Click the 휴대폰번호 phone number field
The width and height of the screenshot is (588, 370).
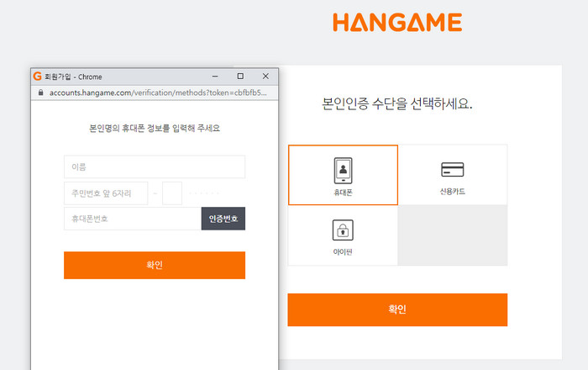pyautogui.click(x=133, y=219)
